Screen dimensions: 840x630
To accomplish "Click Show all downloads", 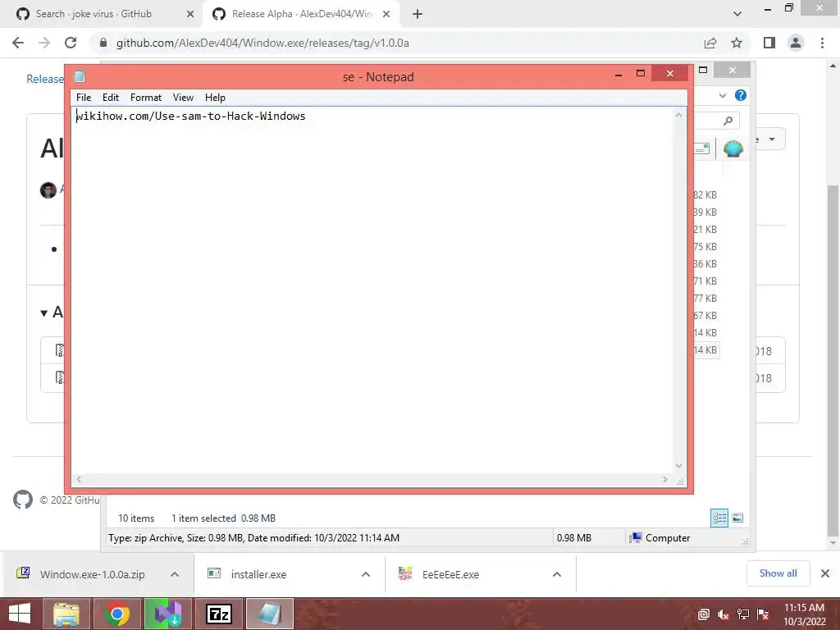I will [778, 573].
